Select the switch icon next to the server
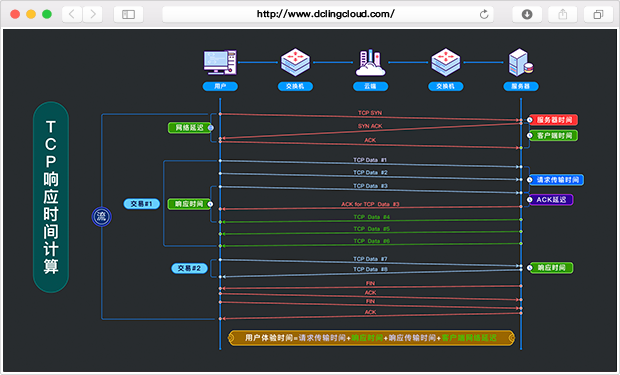Screen dimensions: 620x375 (x=446, y=62)
